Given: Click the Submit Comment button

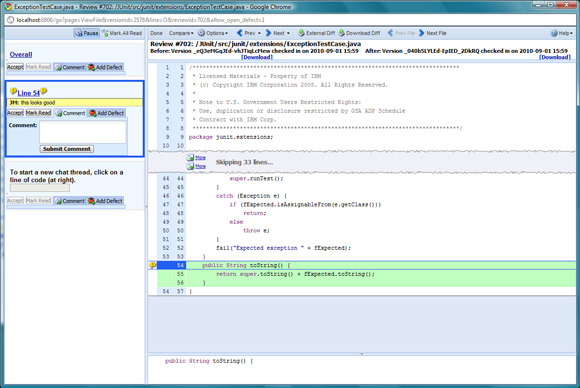Looking at the screenshot, I should click(x=67, y=149).
